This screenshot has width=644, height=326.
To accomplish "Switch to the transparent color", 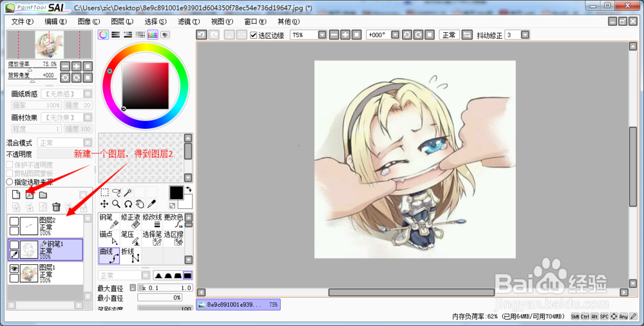I will click(172, 206).
